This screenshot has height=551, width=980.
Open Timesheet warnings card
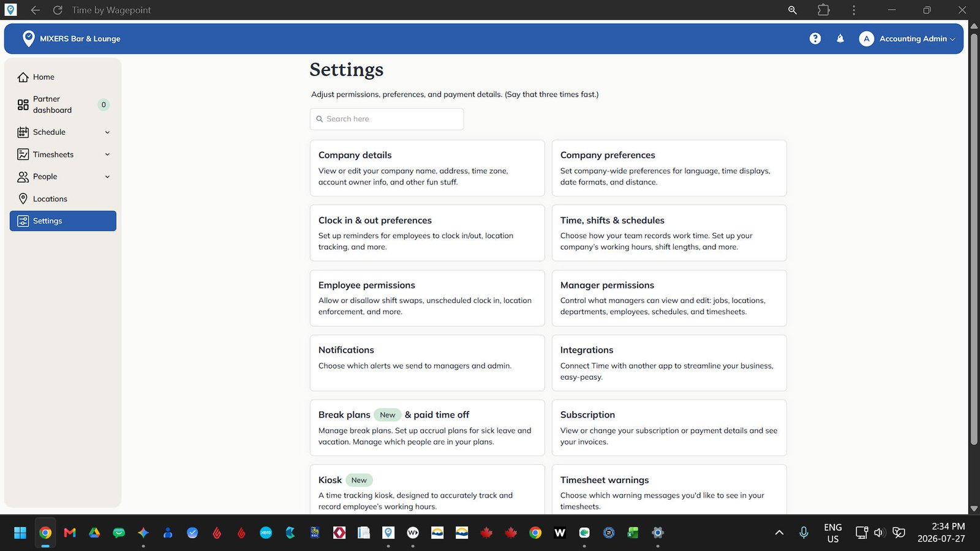coord(669,490)
